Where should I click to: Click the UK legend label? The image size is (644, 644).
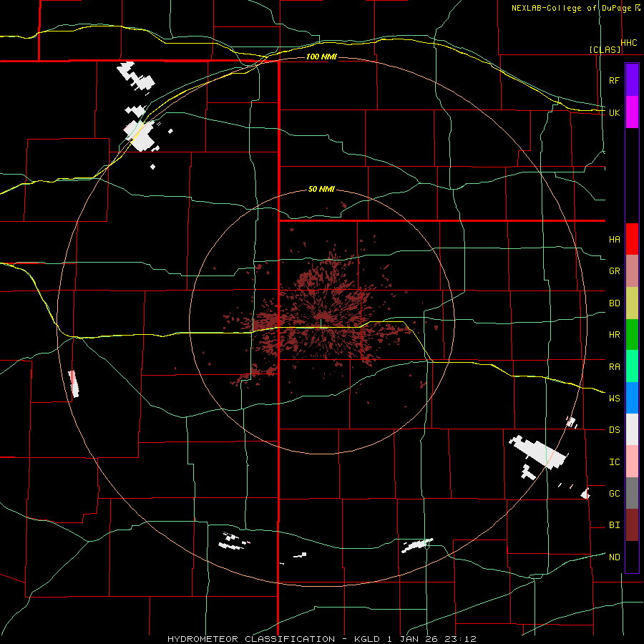[x=614, y=112]
